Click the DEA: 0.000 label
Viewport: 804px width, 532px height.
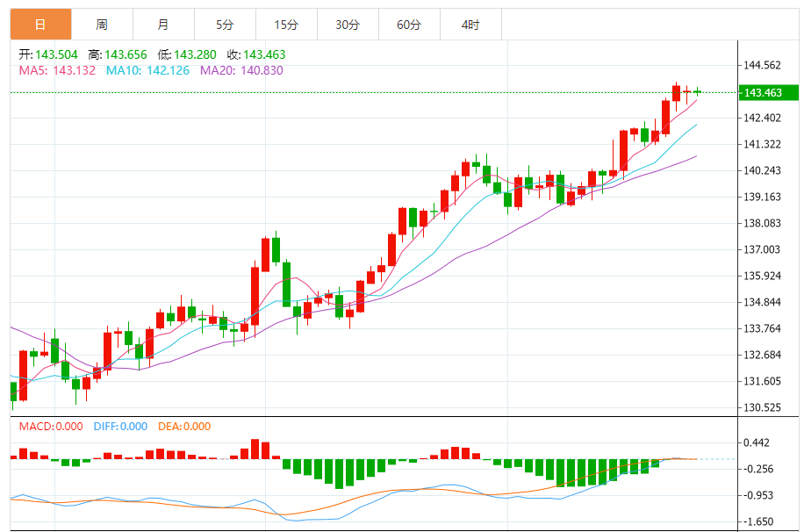pos(184,427)
